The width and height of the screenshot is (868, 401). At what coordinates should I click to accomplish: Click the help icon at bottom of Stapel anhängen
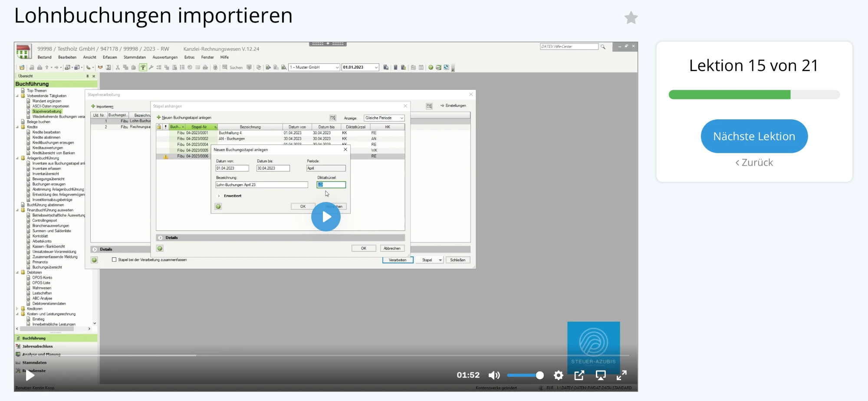(160, 249)
